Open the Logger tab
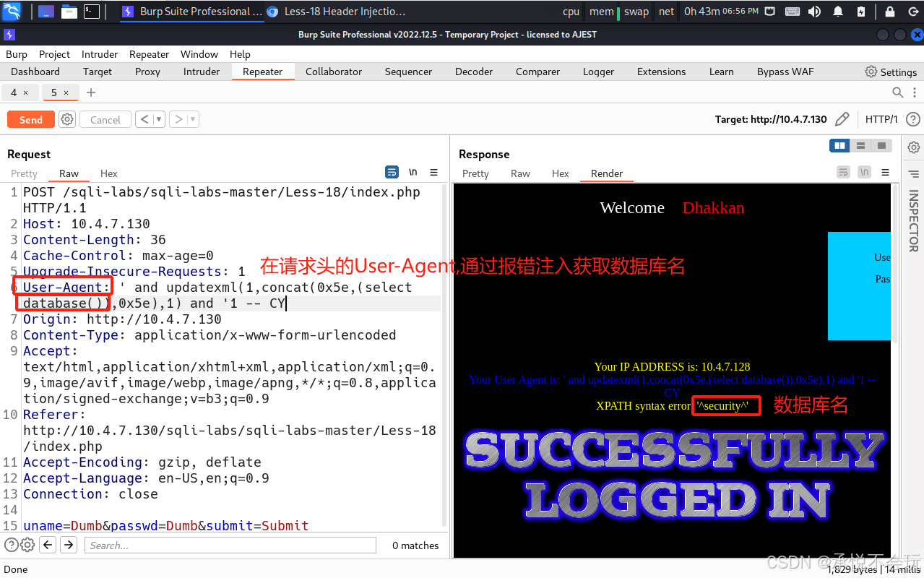 tap(598, 72)
